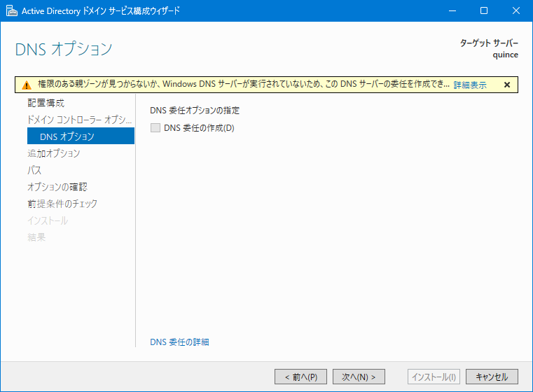Go back with the 前へ(P) button

pos(301,377)
